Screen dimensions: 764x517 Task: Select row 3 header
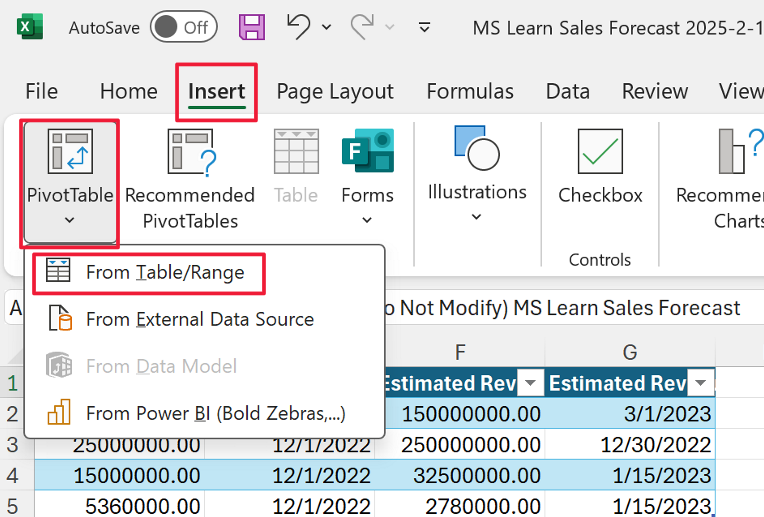[x=13, y=444]
